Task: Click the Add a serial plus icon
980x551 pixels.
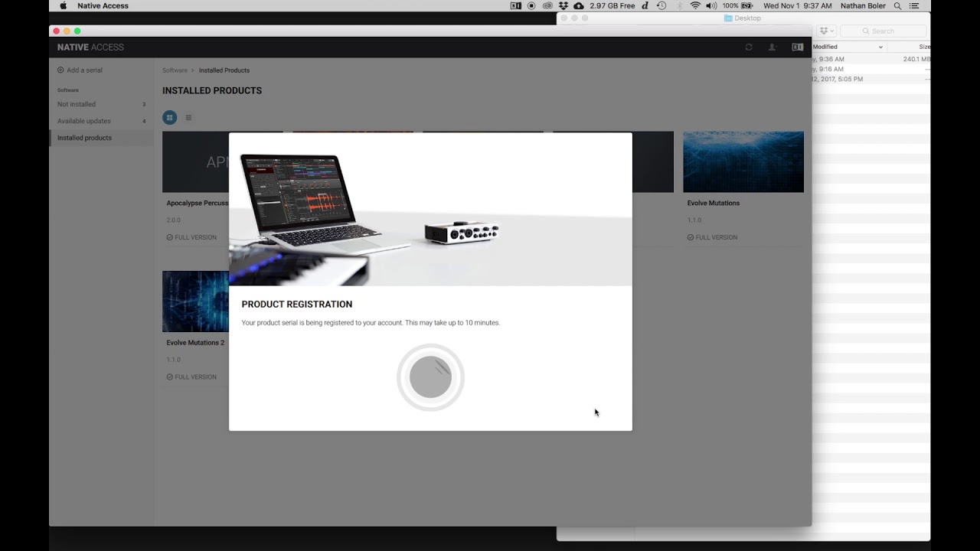Action: pyautogui.click(x=60, y=70)
